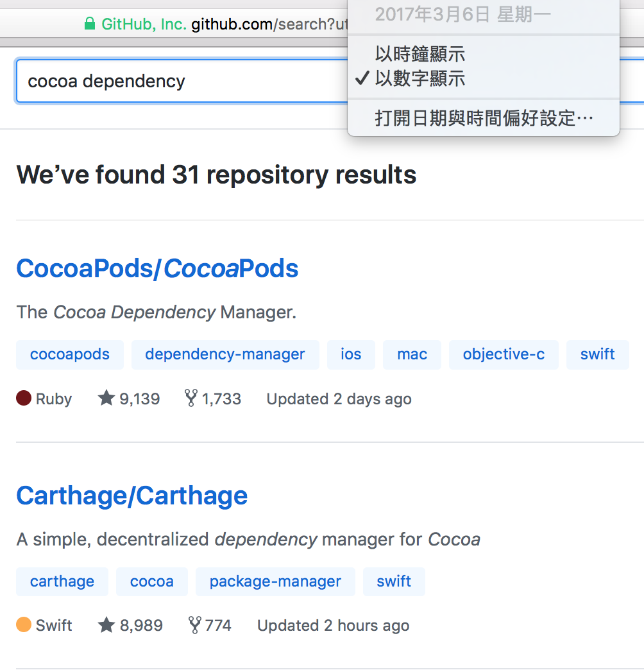
Task: Click the star icon beside 8,989
Action: (x=108, y=624)
